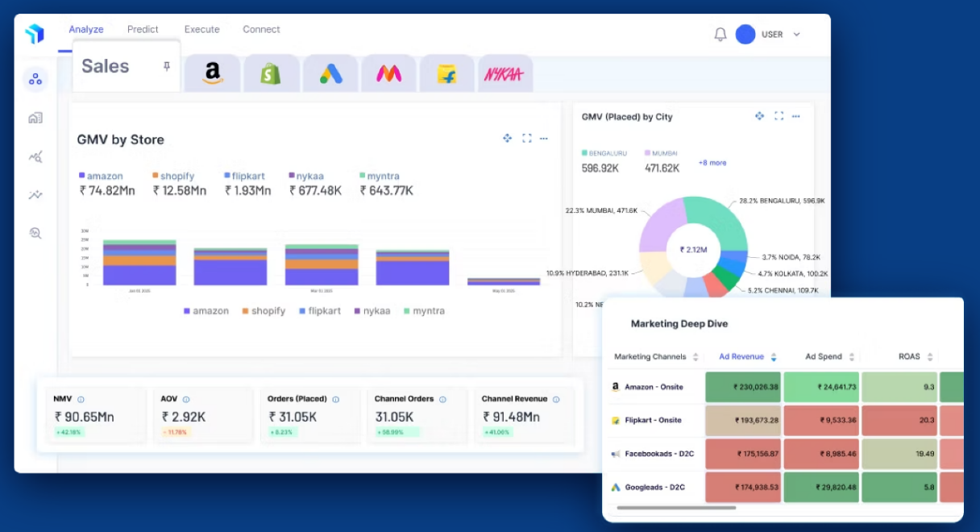Sort by Marketing Channels column
The width and height of the screenshot is (980, 532).
[x=656, y=356]
